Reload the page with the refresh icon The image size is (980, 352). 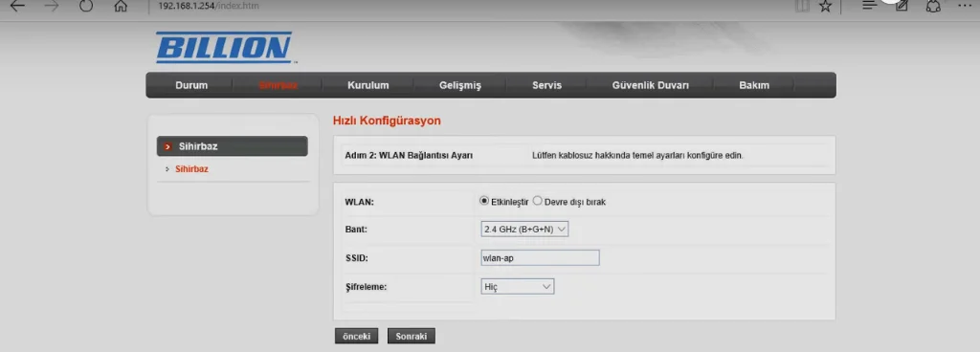86,7
